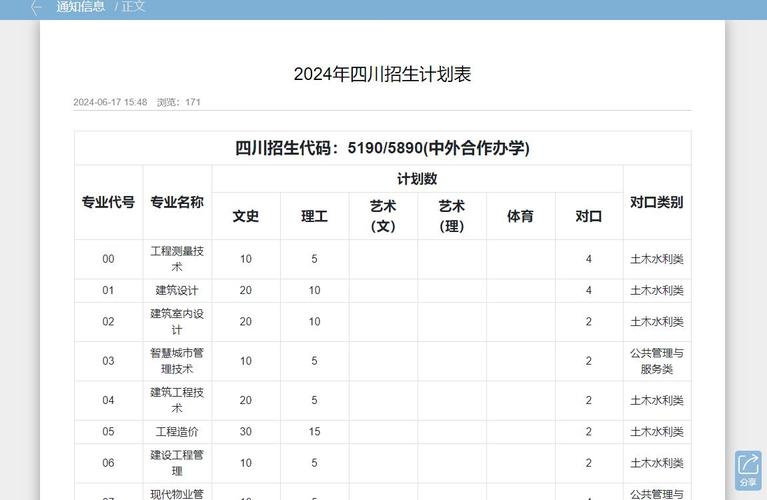Click the 理工 column header

314,216
